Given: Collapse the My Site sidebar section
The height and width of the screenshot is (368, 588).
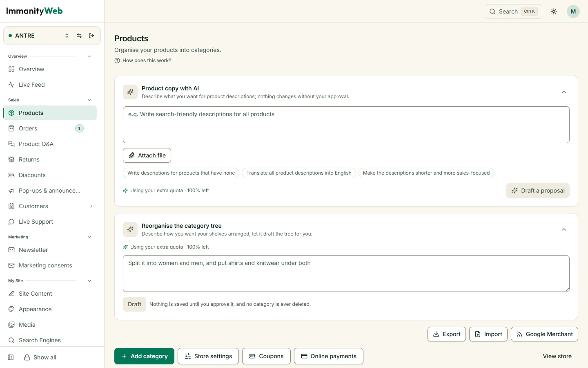Looking at the screenshot, I should pos(89,281).
